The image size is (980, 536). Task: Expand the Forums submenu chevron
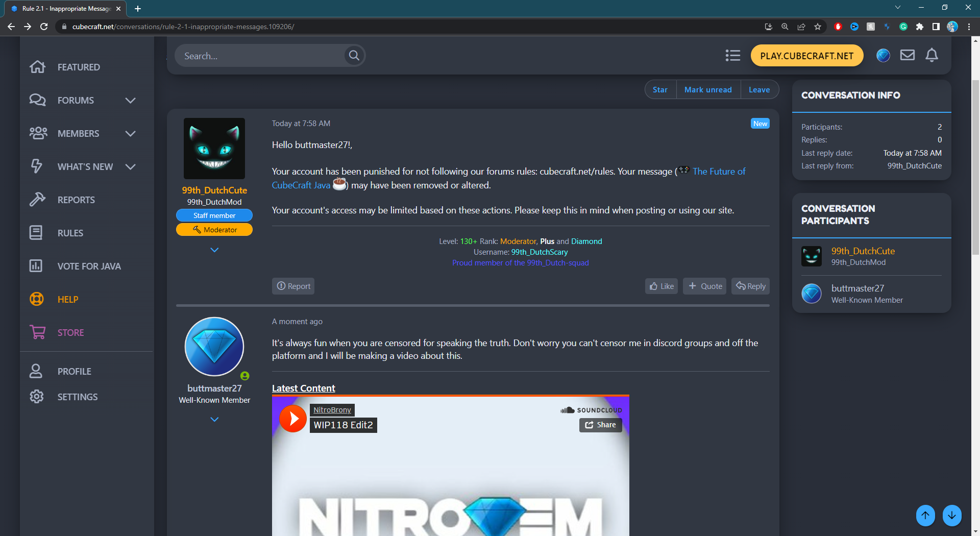[x=131, y=100]
